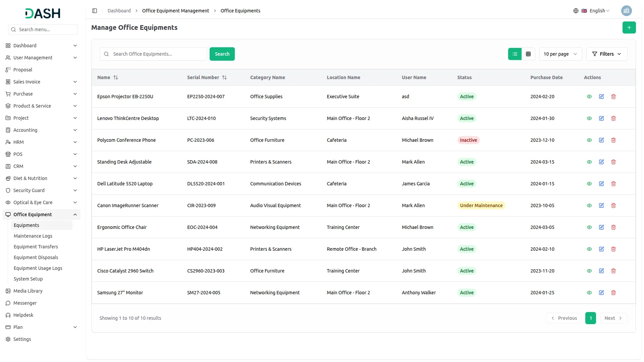Screen dimensions: 644x362
Task: Switch to list view layout
Action: click(515, 54)
